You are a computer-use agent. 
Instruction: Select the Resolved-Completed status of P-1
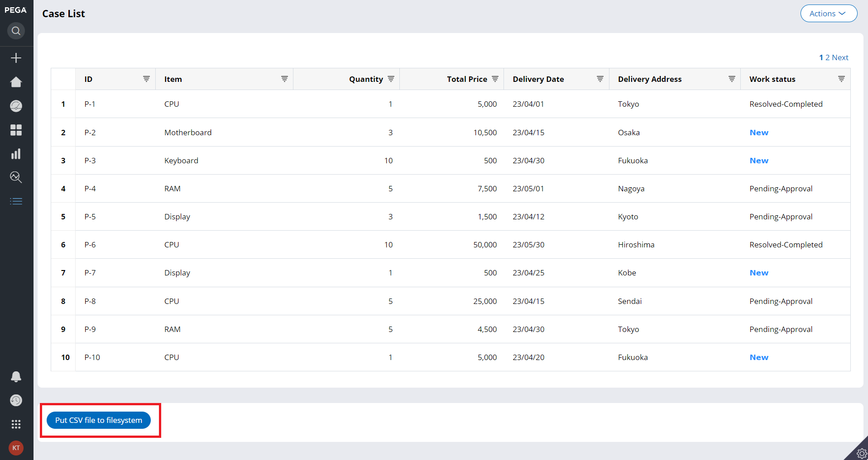click(x=786, y=104)
